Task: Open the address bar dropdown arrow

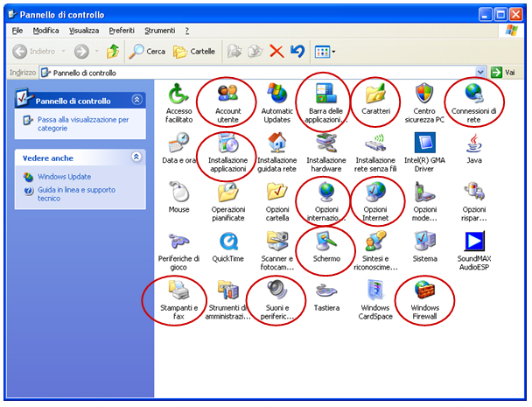Action: (480, 73)
